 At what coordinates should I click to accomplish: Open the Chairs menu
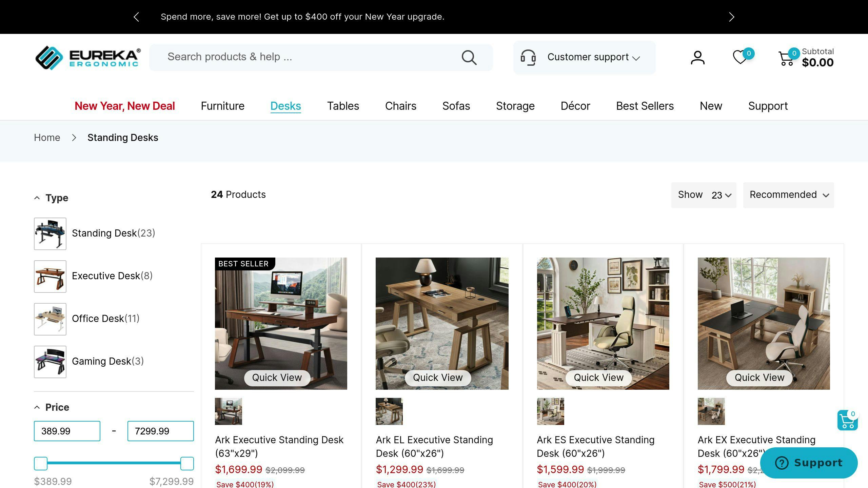point(401,106)
